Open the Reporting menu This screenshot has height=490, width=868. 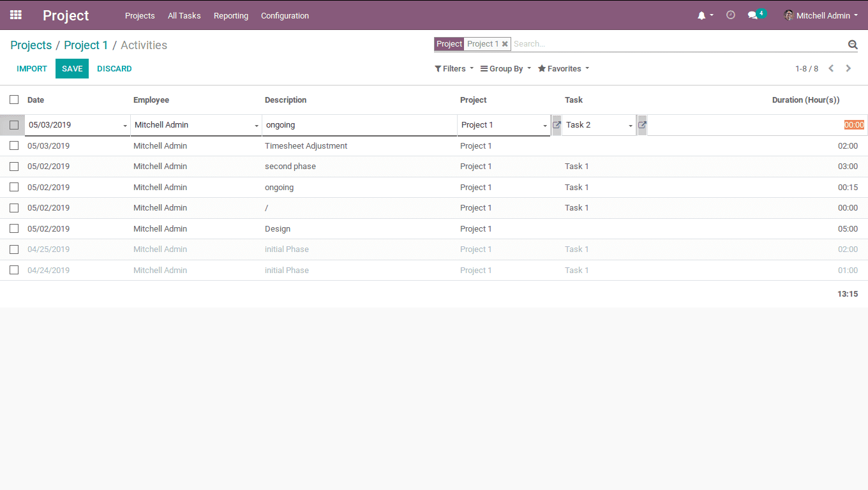231,15
